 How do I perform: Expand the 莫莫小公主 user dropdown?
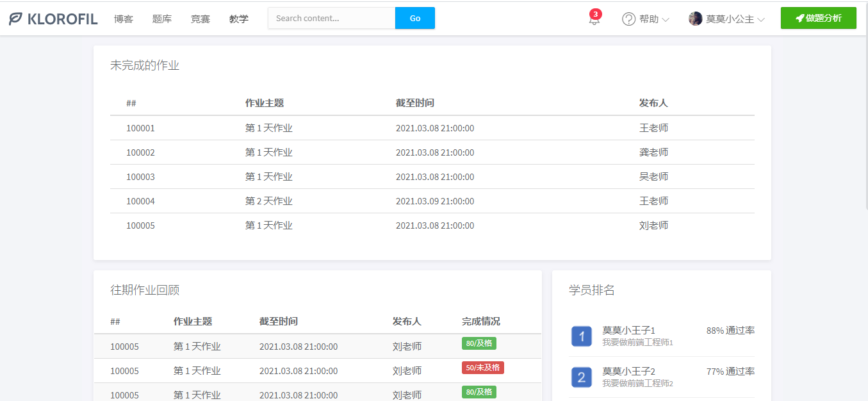click(x=727, y=19)
